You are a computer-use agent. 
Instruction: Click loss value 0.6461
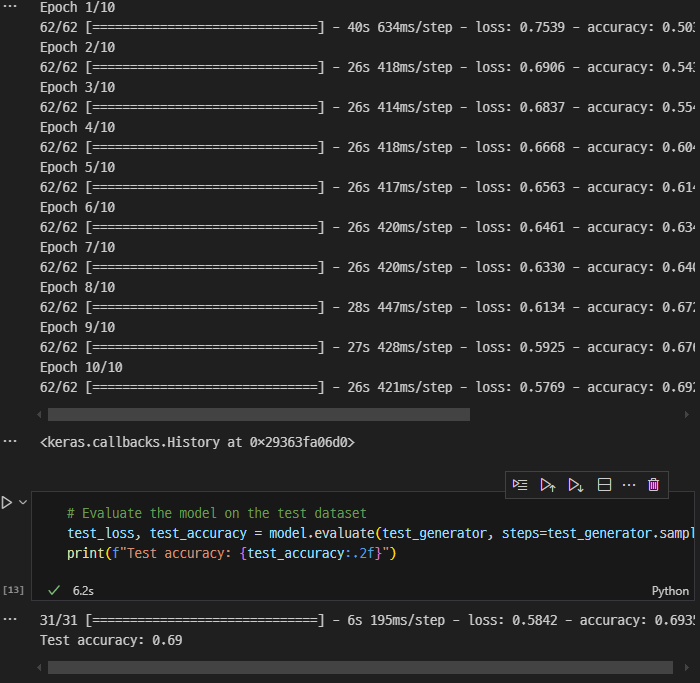[542, 227]
